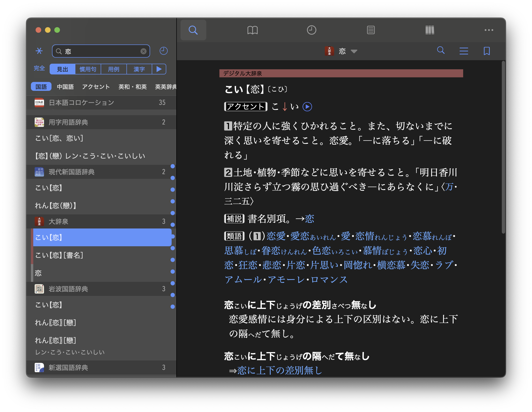Open the open-book dictionary view icon
Screen dimensions: 532x412
pyautogui.click(x=252, y=30)
